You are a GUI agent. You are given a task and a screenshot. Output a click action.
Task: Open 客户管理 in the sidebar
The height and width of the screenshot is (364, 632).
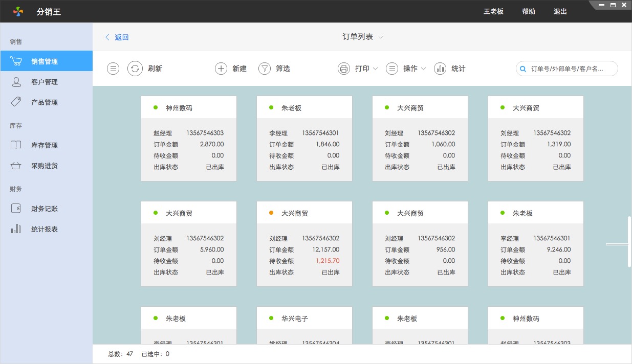(x=45, y=82)
